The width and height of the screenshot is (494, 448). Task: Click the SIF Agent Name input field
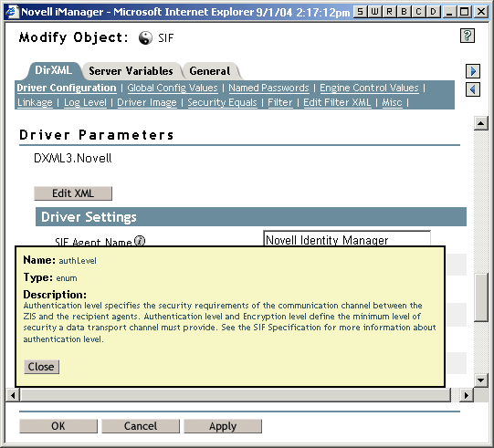click(347, 239)
